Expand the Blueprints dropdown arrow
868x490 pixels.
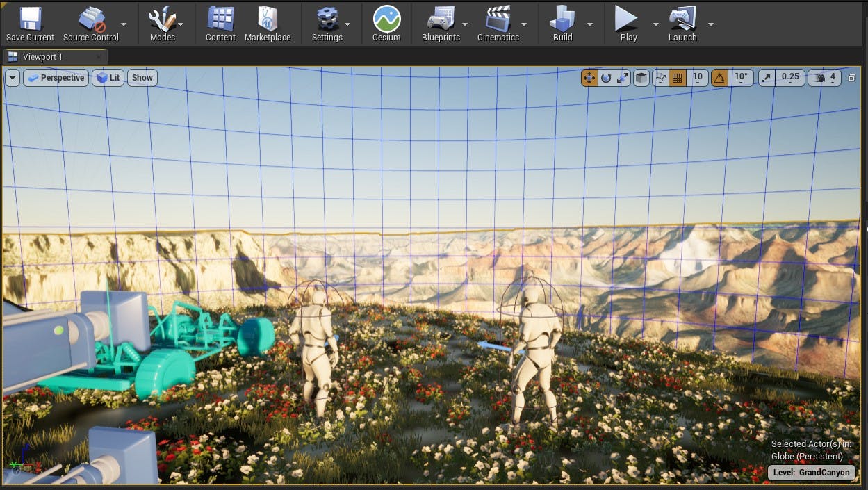coord(465,24)
